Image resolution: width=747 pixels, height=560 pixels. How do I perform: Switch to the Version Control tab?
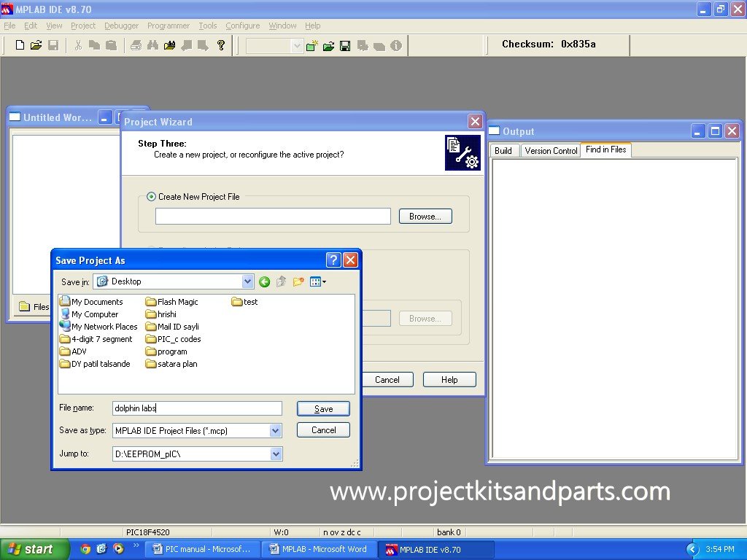click(551, 151)
